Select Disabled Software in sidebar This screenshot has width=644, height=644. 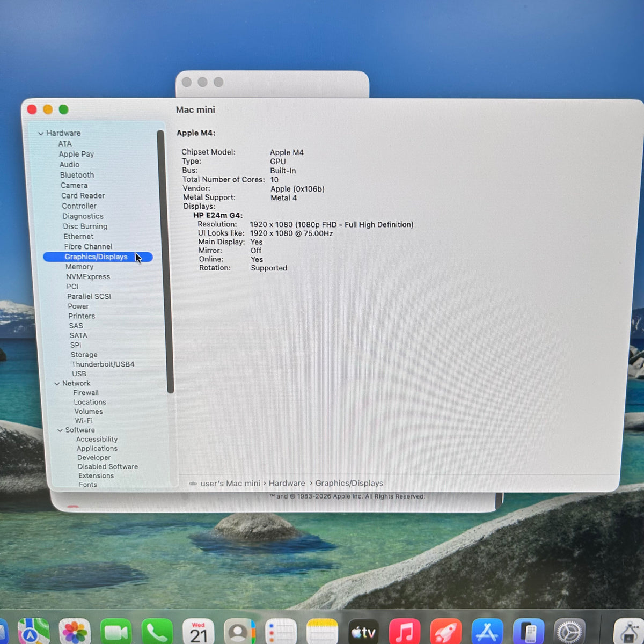coord(108,467)
